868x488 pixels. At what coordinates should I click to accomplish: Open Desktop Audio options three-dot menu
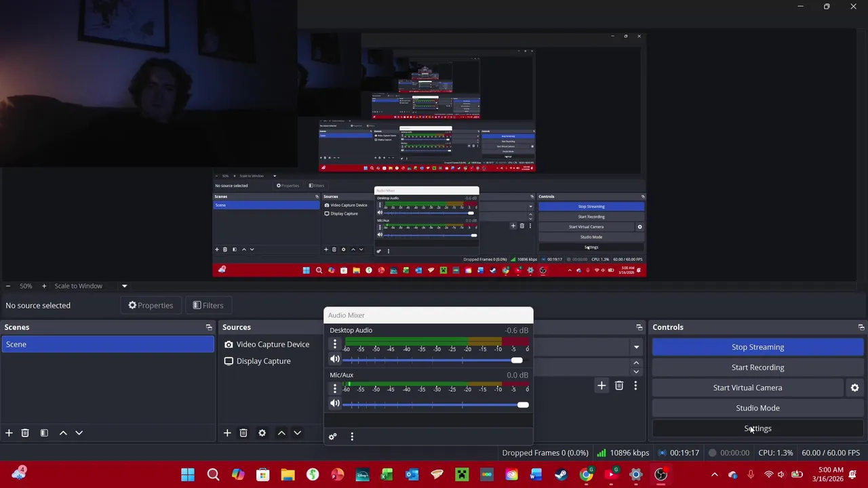334,344
